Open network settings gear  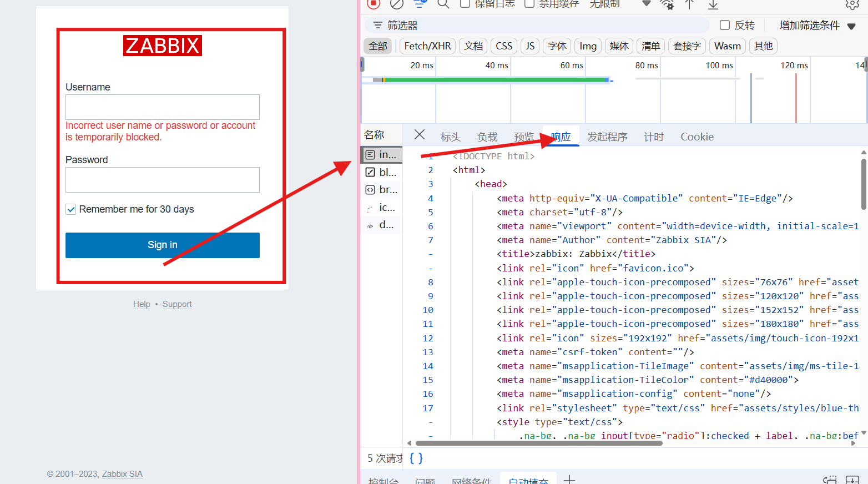coord(852,4)
